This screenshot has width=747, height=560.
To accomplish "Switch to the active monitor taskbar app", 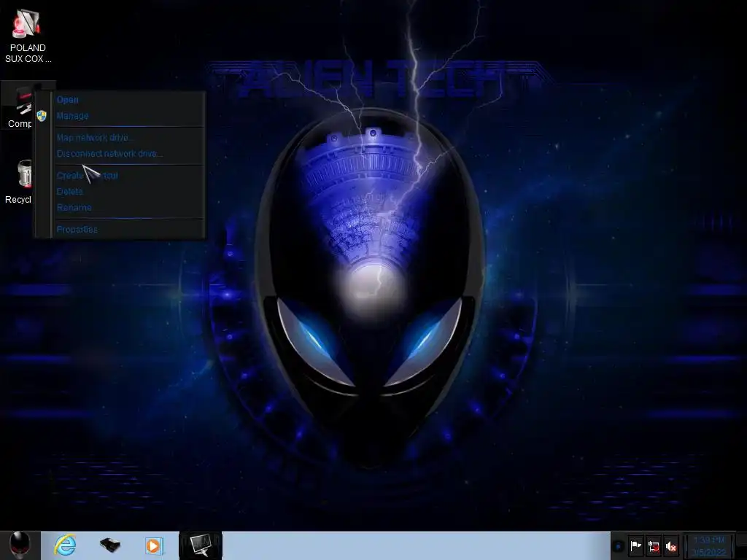I will coord(200,545).
